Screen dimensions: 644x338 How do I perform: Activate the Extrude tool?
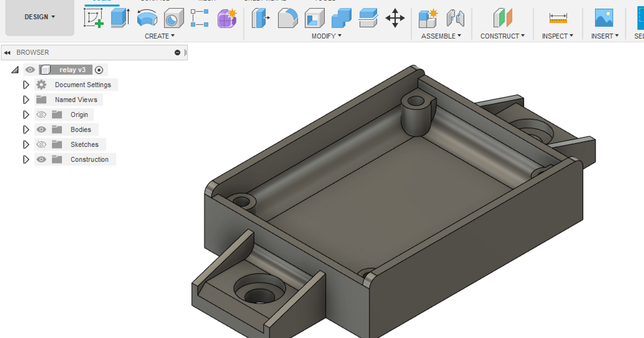click(119, 18)
